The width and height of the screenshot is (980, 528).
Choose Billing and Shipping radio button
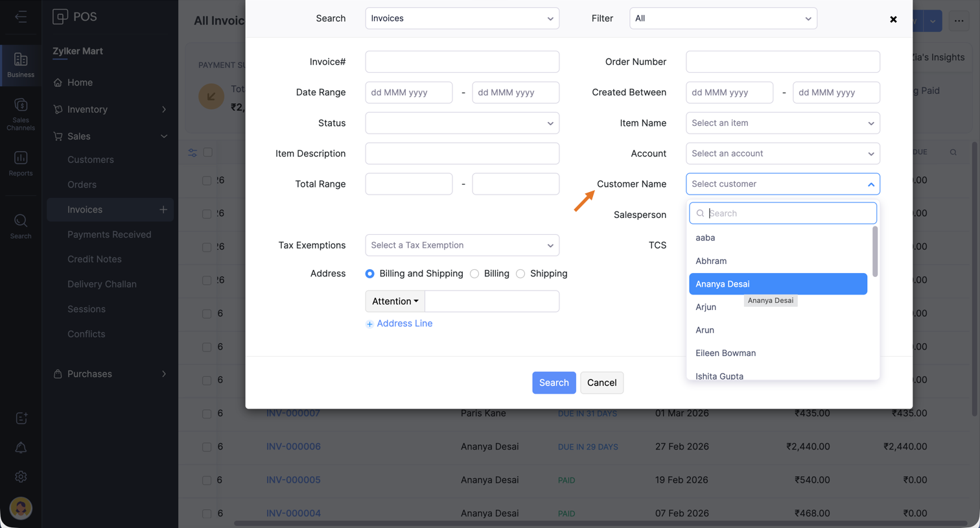369,274
